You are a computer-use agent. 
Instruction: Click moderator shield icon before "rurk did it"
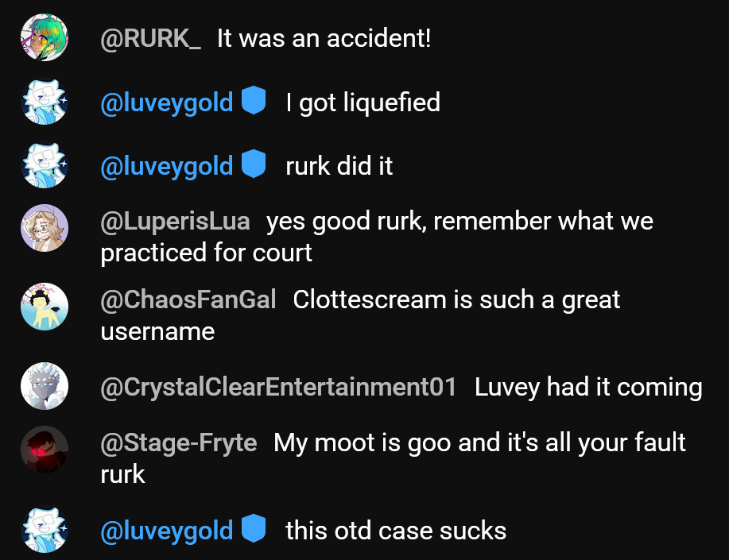[253, 165]
